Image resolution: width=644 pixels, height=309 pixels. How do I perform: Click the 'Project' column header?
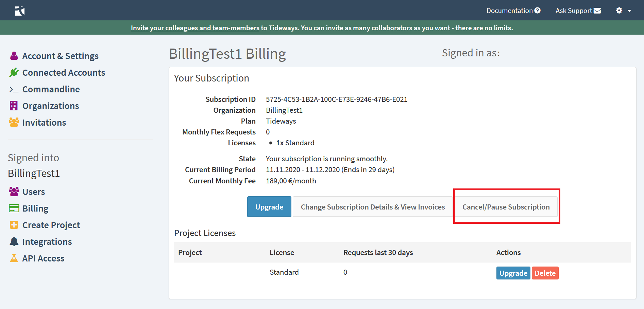coord(190,252)
